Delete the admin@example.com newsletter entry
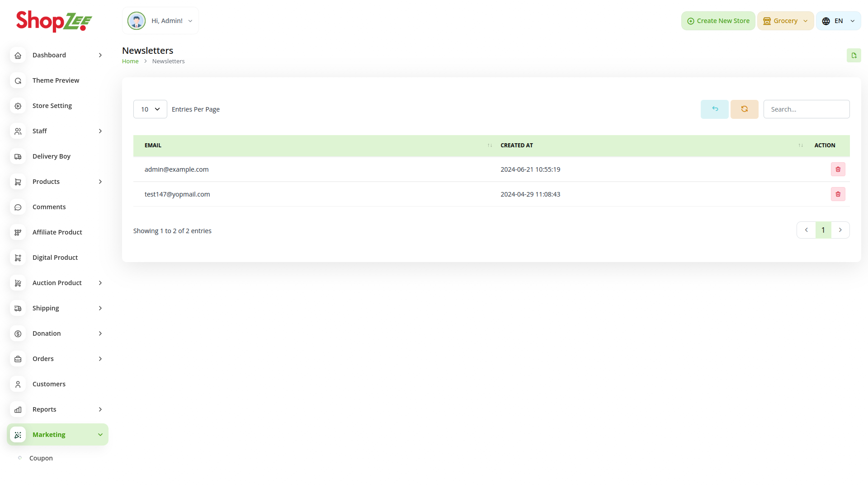 [838, 169]
